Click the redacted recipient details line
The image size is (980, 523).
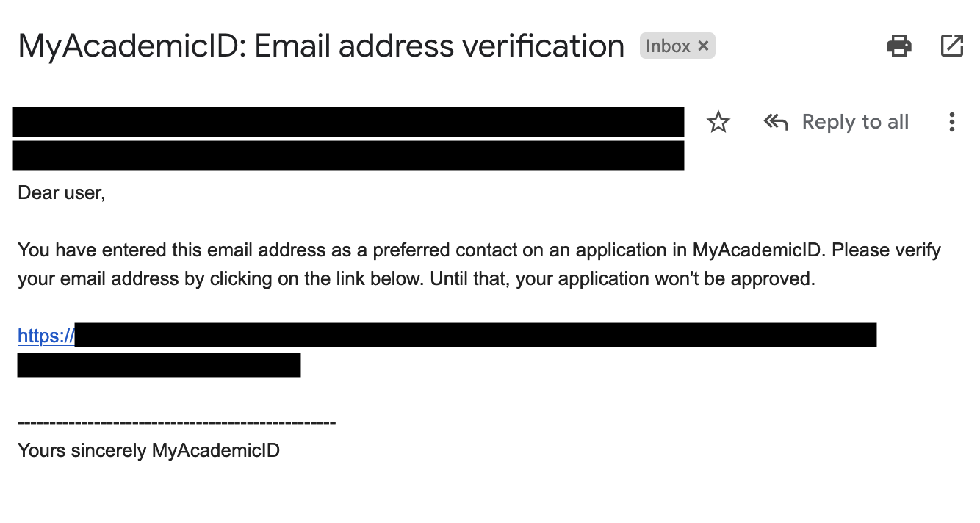coord(348,156)
